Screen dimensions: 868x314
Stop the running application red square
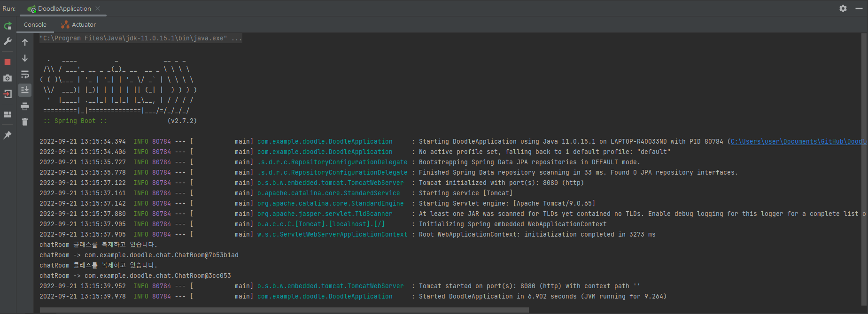click(x=8, y=62)
